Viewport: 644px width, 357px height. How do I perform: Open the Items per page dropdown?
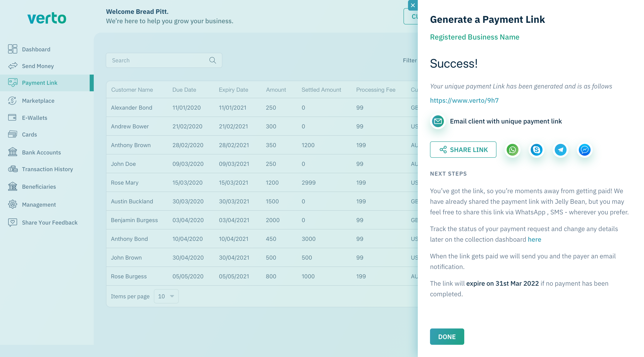pyautogui.click(x=166, y=296)
